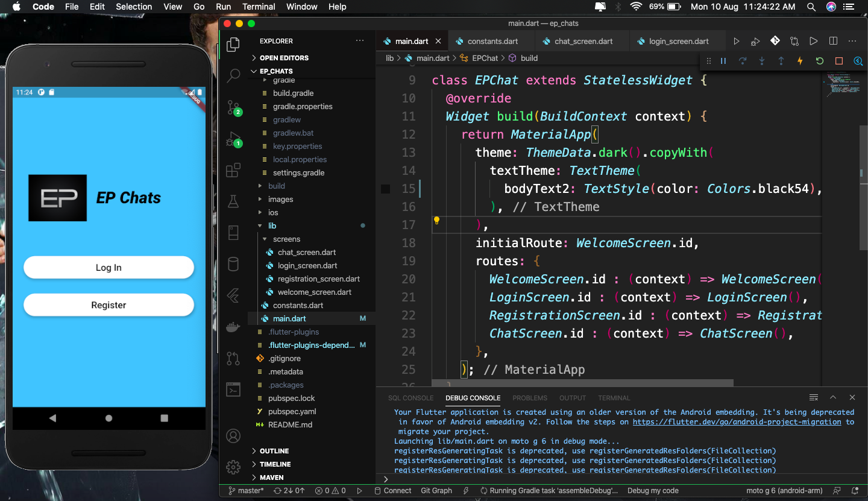
Task: Open the SQL CONSOLE panel tab
Action: (x=410, y=398)
